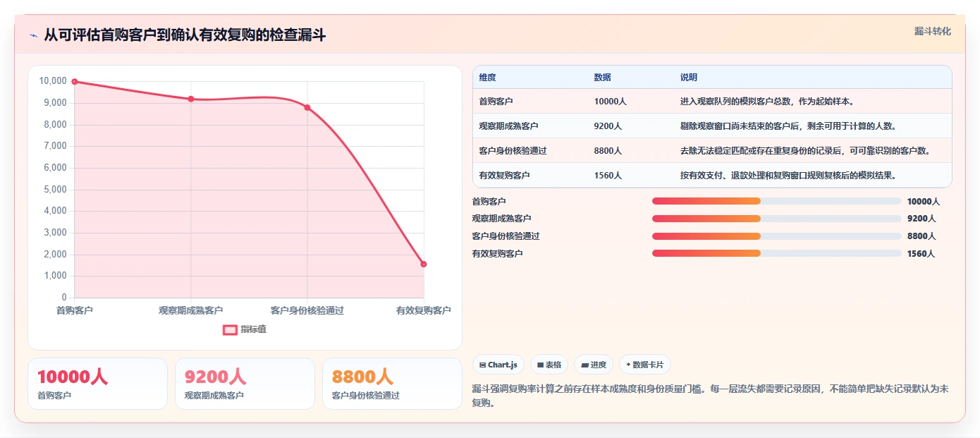Open the 9200人 观察期成熟客户 data card

(245, 384)
